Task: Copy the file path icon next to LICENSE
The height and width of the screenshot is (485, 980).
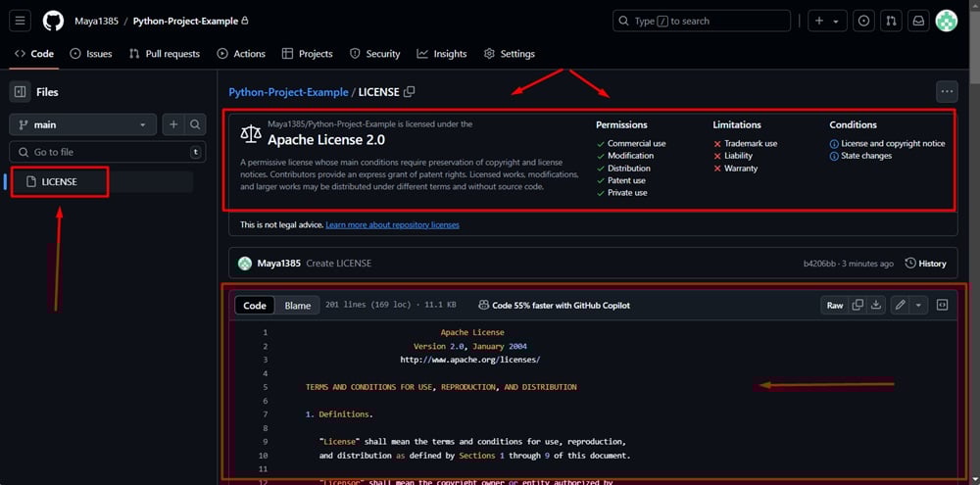Action: point(410,92)
